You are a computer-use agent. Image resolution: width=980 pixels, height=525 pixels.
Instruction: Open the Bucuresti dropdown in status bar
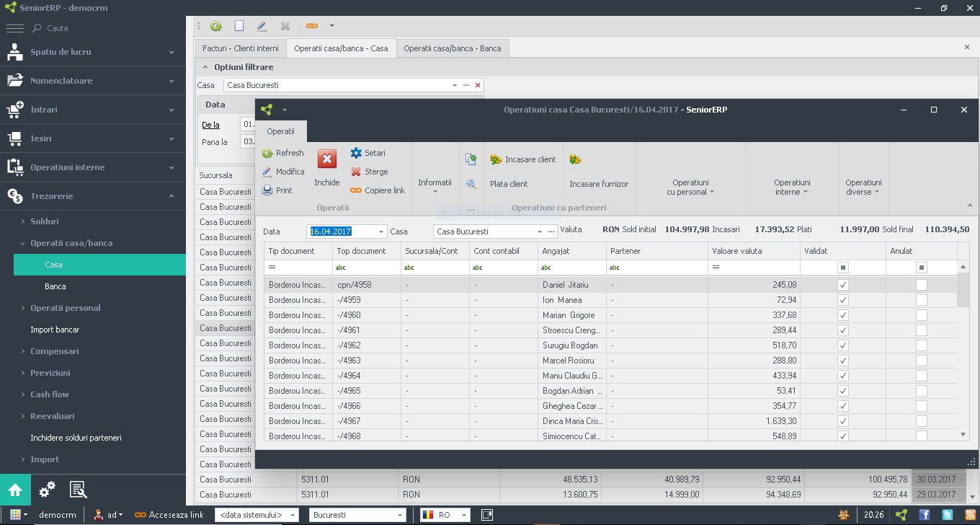tap(400, 515)
